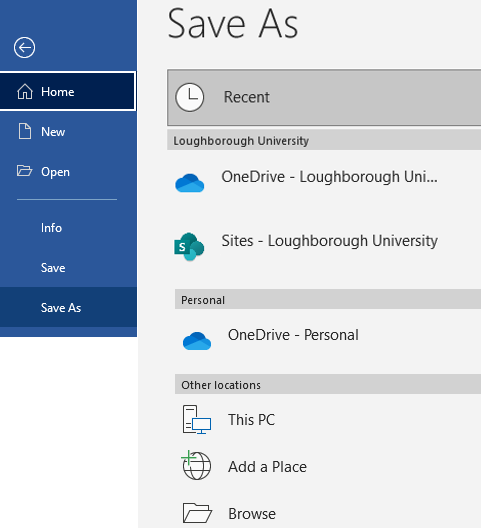Select New in the sidebar
Image resolution: width=481 pixels, height=528 pixels.
coord(68,131)
